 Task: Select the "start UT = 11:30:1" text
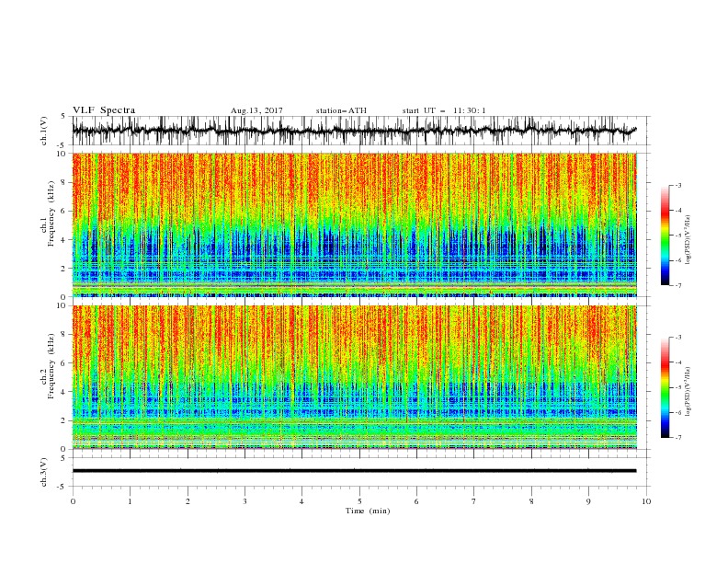point(444,110)
